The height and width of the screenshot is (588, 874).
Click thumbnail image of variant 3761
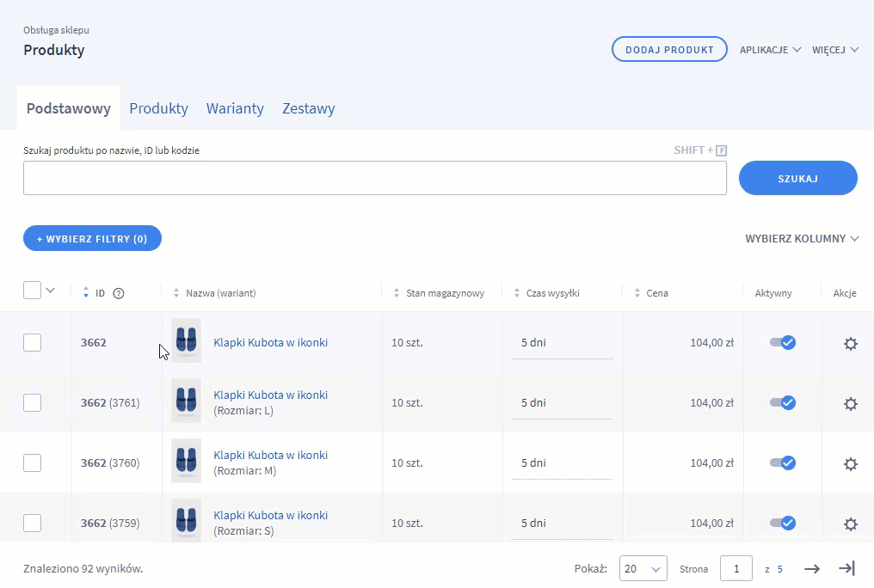coord(186,401)
